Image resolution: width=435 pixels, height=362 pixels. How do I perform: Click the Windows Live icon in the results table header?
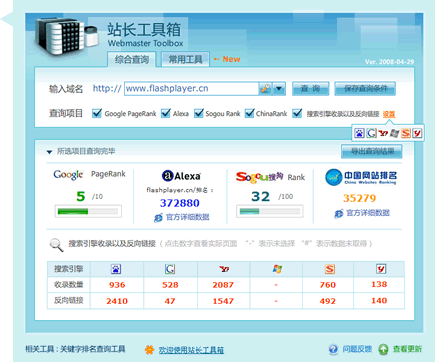click(277, 269)
